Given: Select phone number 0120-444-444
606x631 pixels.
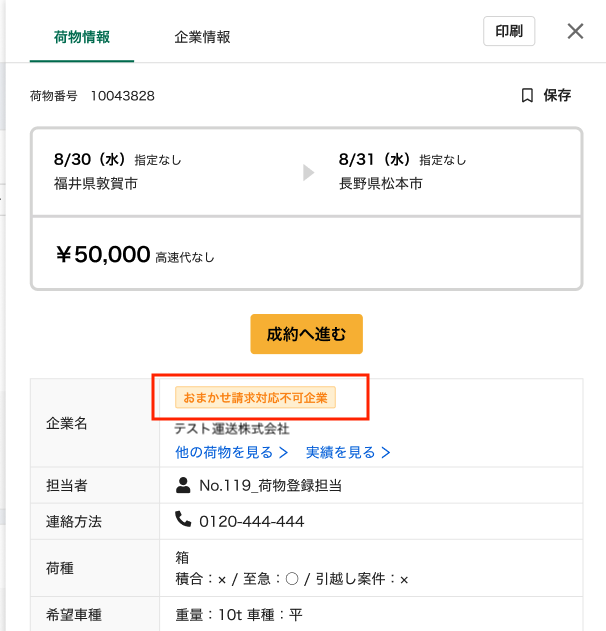Looking at the screenshot, I should (251, 522).
